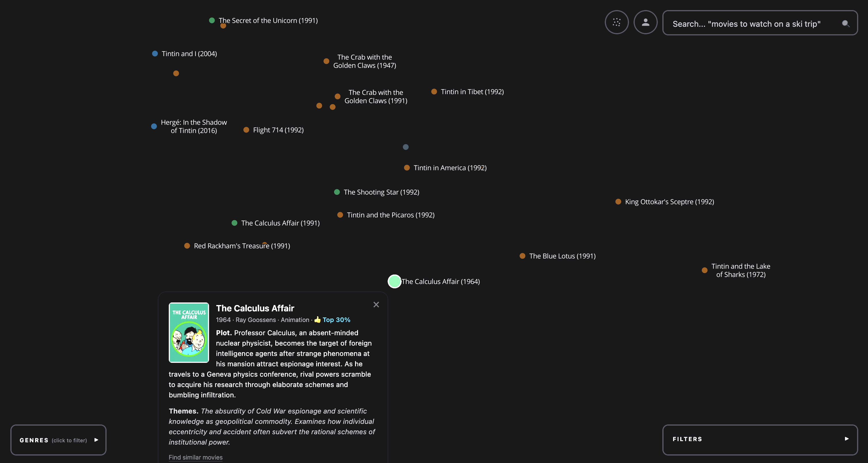The height and width of the screenshot is (463, 868).
Task: Select Hergé: In the Shadow of Tintin dot
Action: (x=154, y=126)
